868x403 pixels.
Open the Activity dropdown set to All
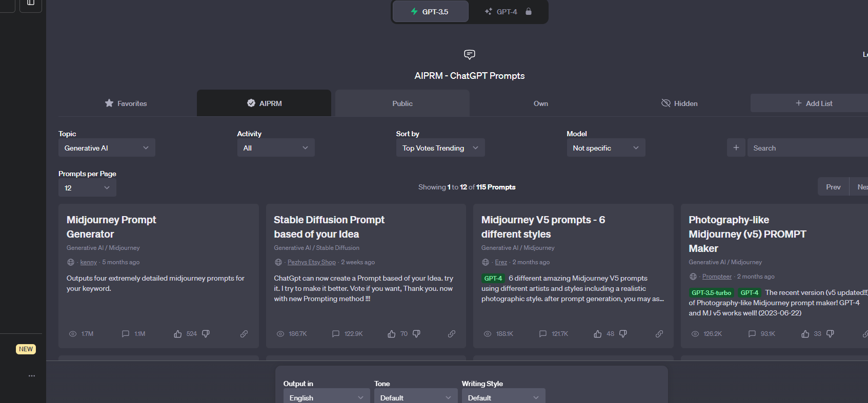[x=276, y=147]
